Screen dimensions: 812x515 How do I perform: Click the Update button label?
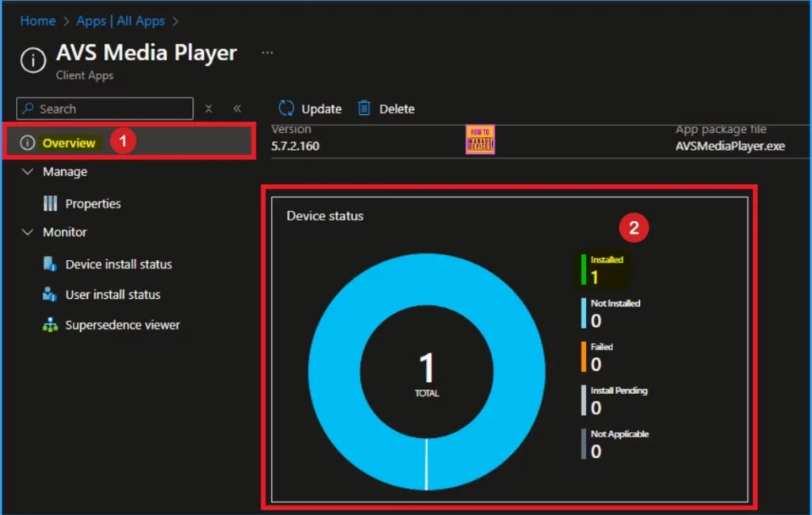pyautogui.click(x=322, y=109)
